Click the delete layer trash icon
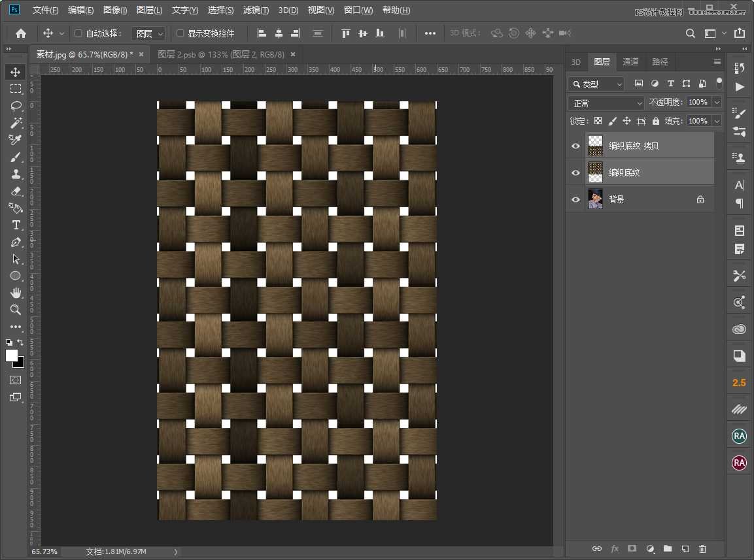This screenshot has height=560, width=754. 702,549
